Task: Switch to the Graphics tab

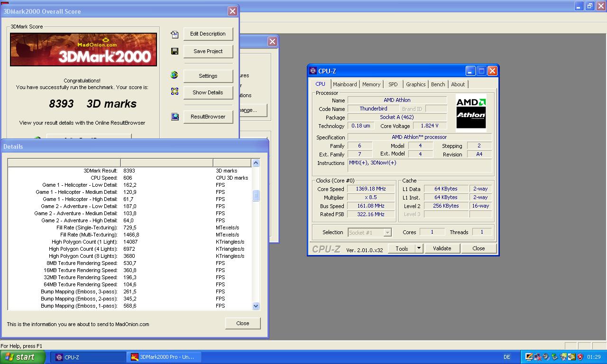Action: [416, 84]
